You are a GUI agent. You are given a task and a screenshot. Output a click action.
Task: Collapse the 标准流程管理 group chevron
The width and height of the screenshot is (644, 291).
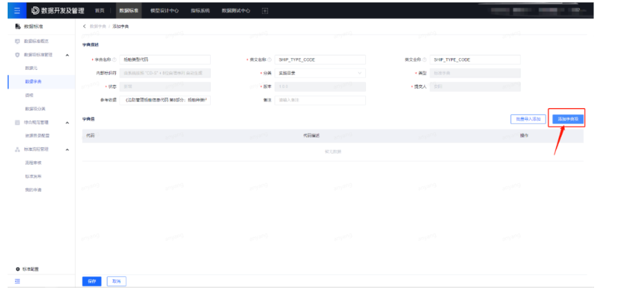point(67,150)
